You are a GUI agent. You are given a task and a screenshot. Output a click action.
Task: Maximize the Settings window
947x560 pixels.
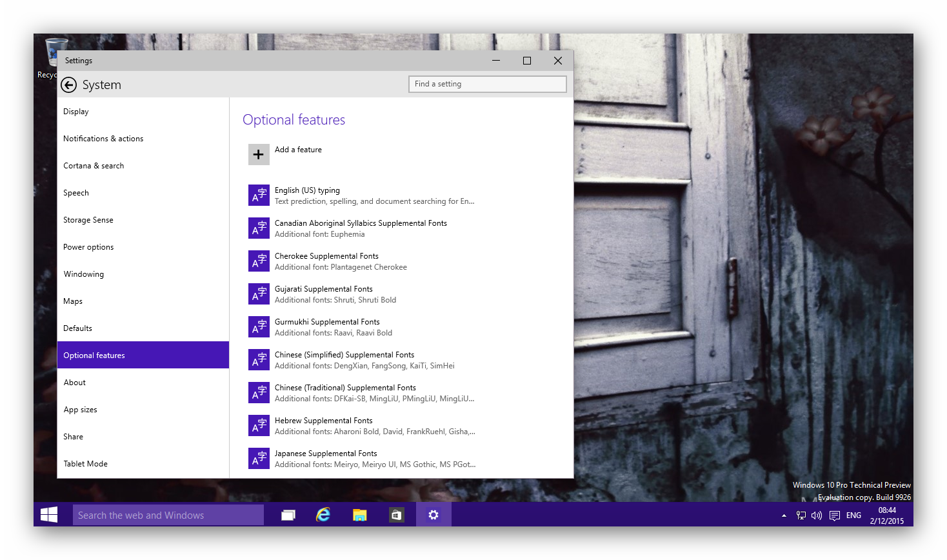[527, 61]
